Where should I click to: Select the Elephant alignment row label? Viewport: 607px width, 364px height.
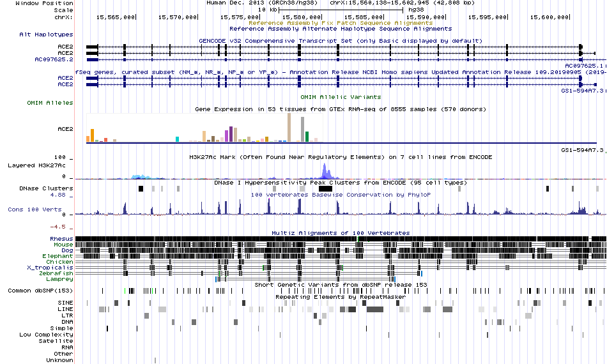pos(58,256)
